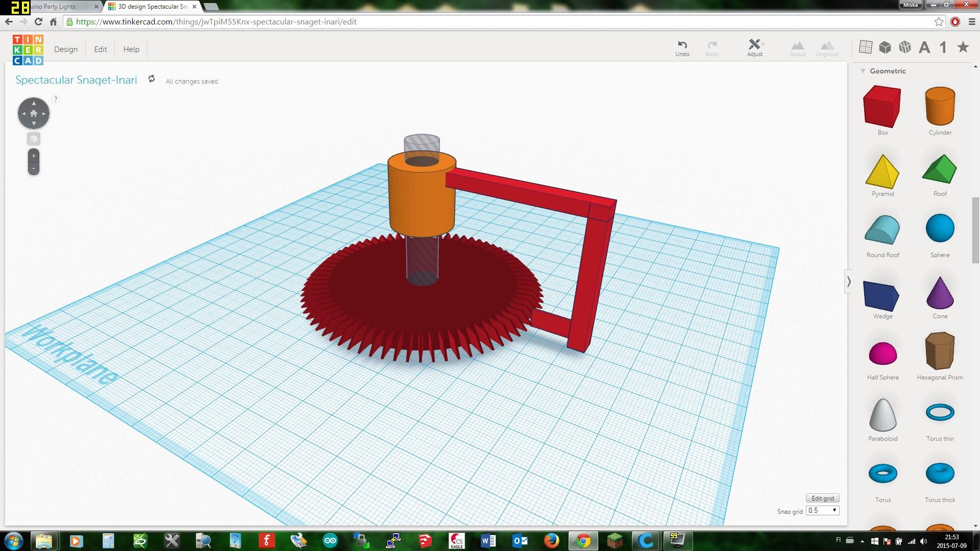This screenshot has width=980, height=551.
Task: Open the Snap grid dropdown
Action: (x=822, y=510)
